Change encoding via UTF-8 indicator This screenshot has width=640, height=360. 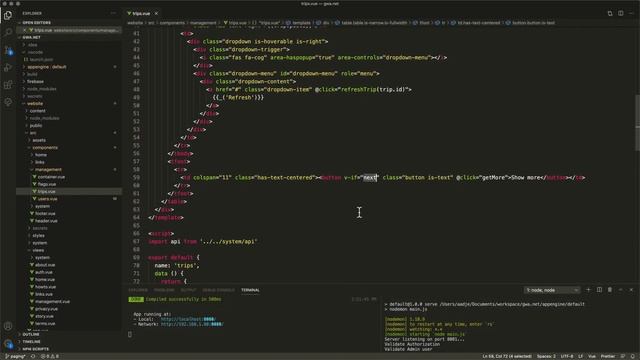pyautogui.click(x=567, y=356)
